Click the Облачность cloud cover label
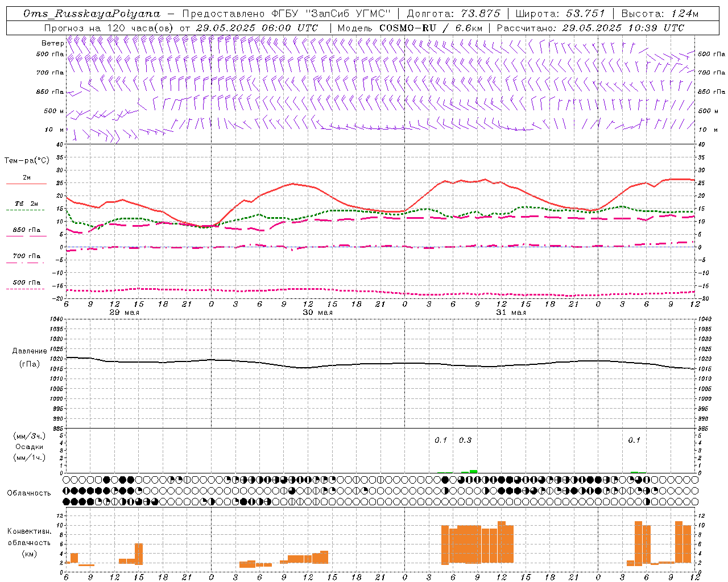 coord(29,493)
